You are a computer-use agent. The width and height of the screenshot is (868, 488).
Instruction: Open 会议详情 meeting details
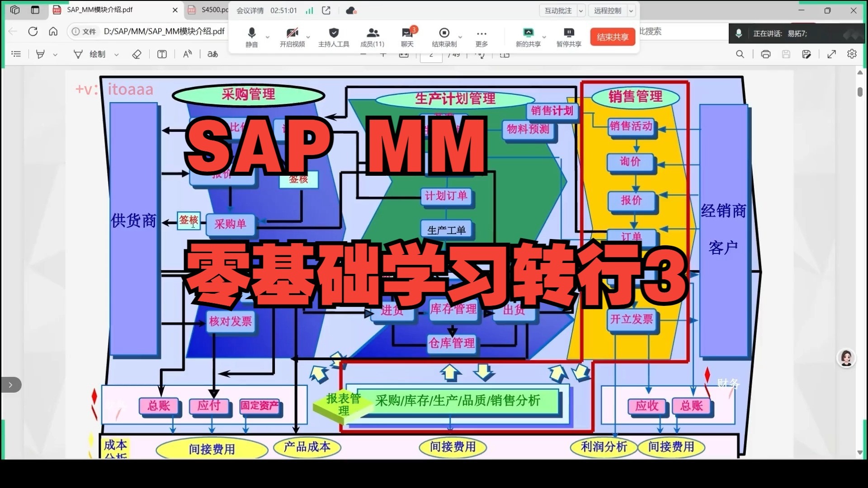pos(250,10)
